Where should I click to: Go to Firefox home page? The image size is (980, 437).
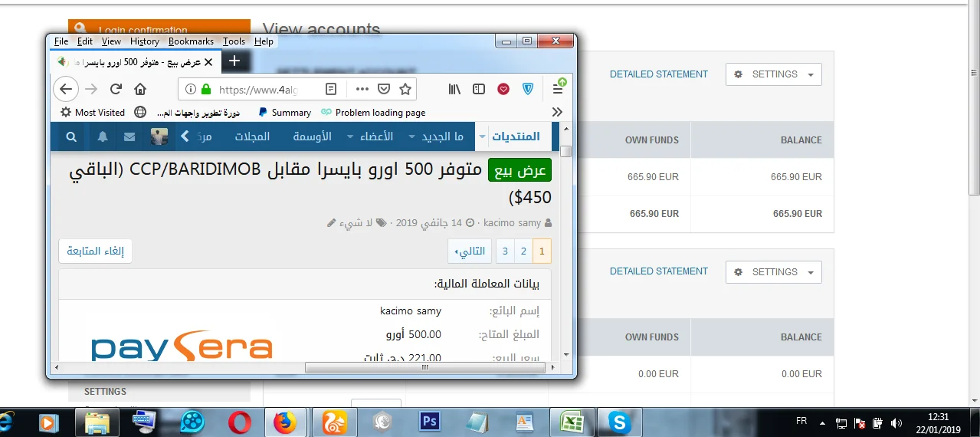click(140, 90)
